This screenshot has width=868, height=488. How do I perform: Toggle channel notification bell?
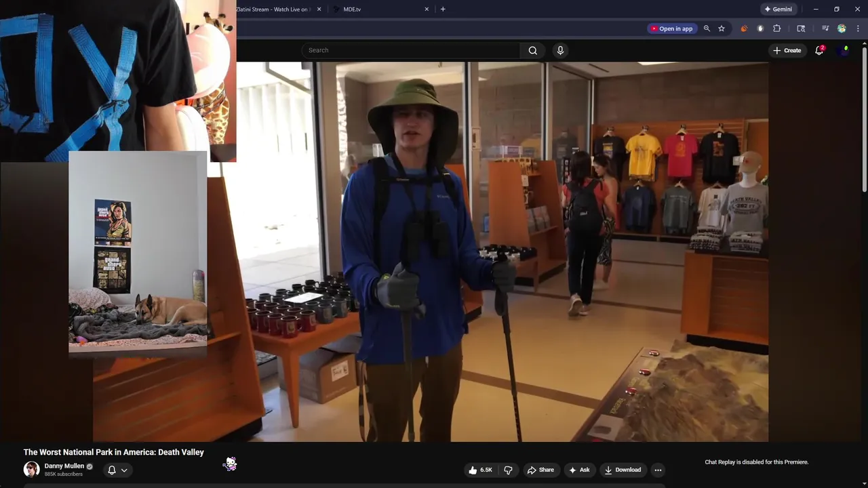[x=112, y=470]
